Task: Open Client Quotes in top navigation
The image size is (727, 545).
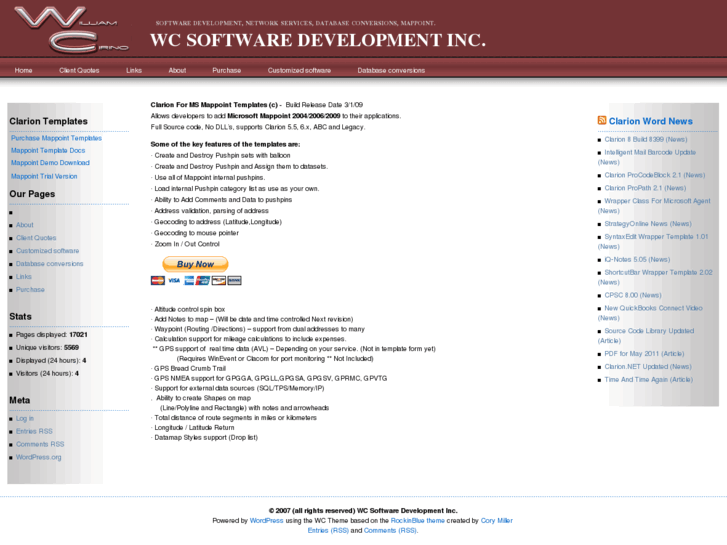Action: click(x=79, y=71)
